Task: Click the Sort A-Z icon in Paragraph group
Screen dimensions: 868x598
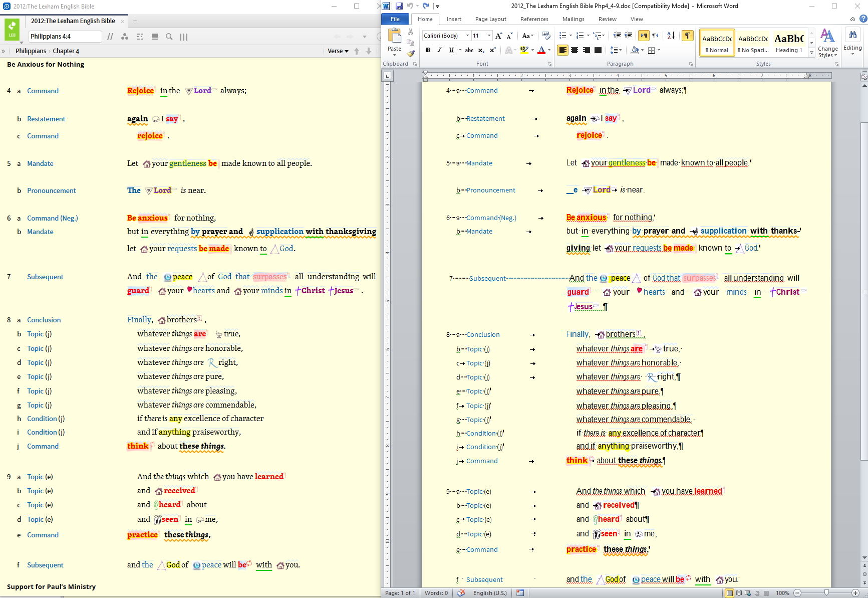Action: point(671,36)
